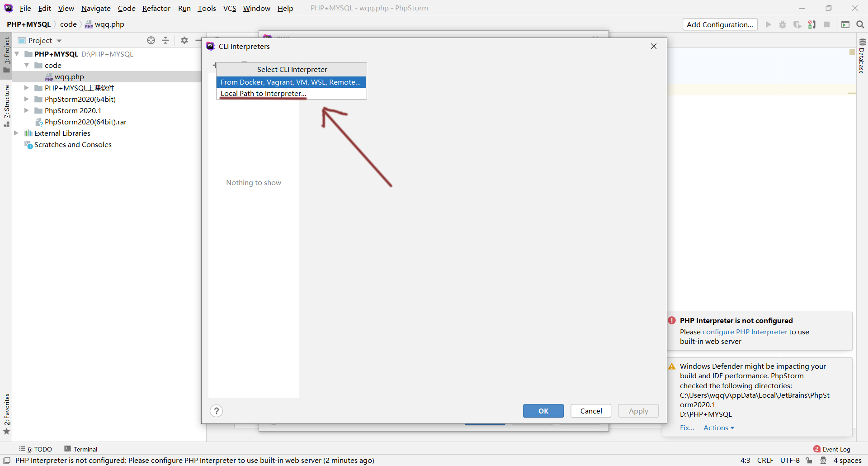Expand External Libraries node

coord(16,133)
